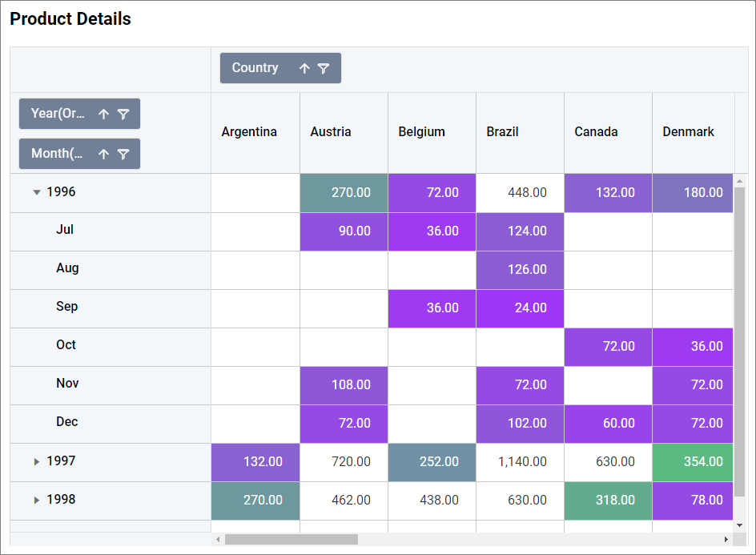Expand the 1998 row group

click(x=36, y=500)
